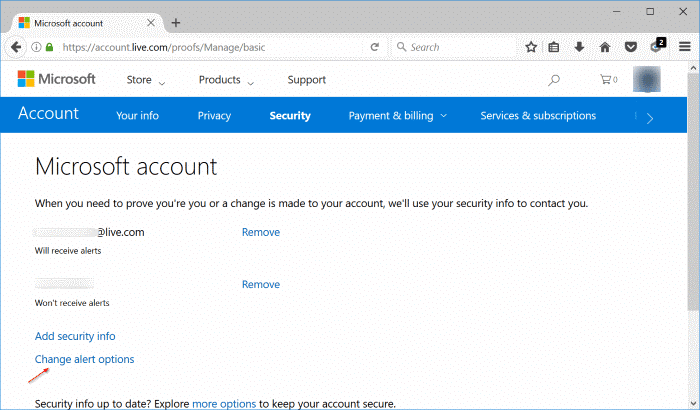Open Services & subscriptions tab
The width and height of the screenshot is (700, 410).
(x=538, y=116)
